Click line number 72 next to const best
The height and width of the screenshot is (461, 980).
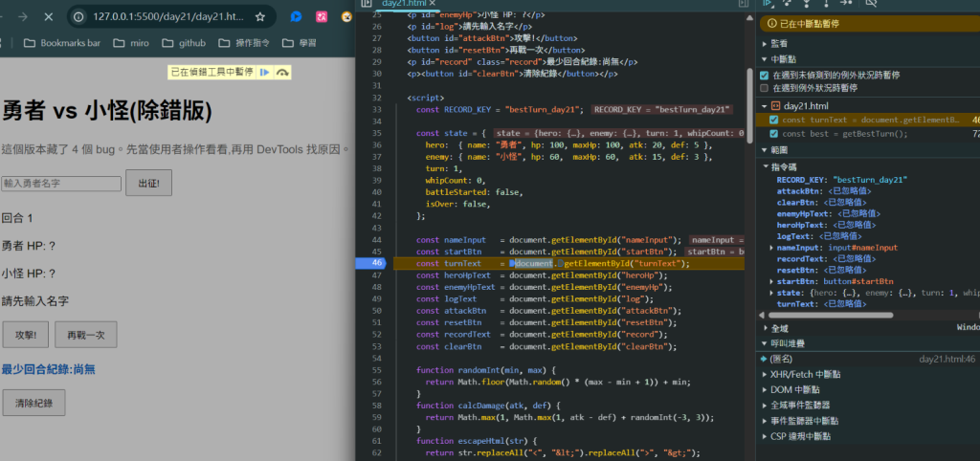[x=975, y=134]
